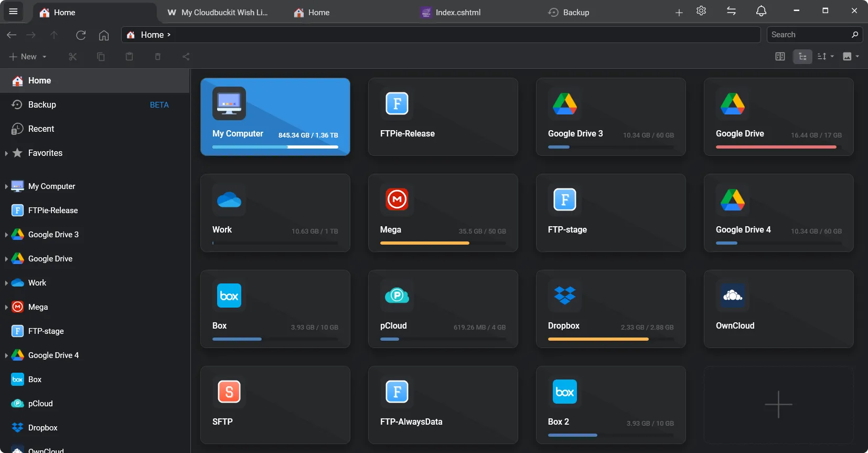Select Home in the sidebar
This screenshot has height=453, width=868.
[94, 81]
